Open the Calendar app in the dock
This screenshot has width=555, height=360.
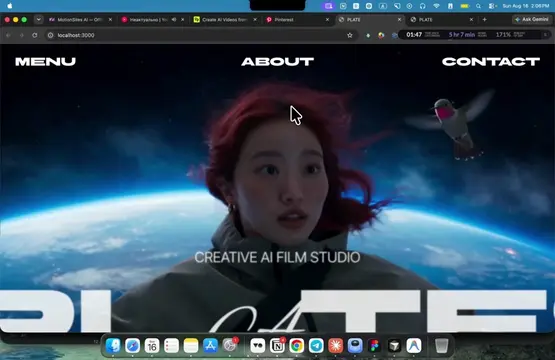click(152, 345)
